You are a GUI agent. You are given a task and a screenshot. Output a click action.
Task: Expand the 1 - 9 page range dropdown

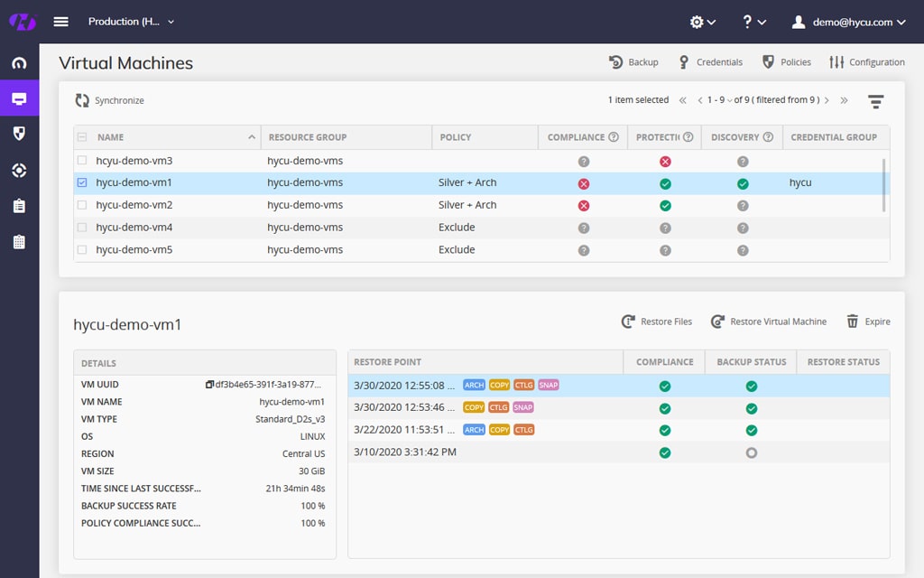(720, 100)
